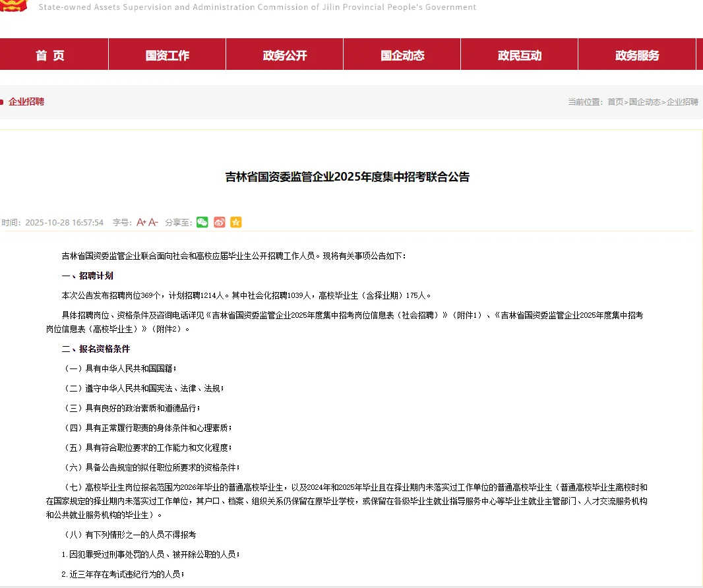Click 国企动态 in the breadcrumb path
This screenshot has height=588, width=703.
pos(645,102)
